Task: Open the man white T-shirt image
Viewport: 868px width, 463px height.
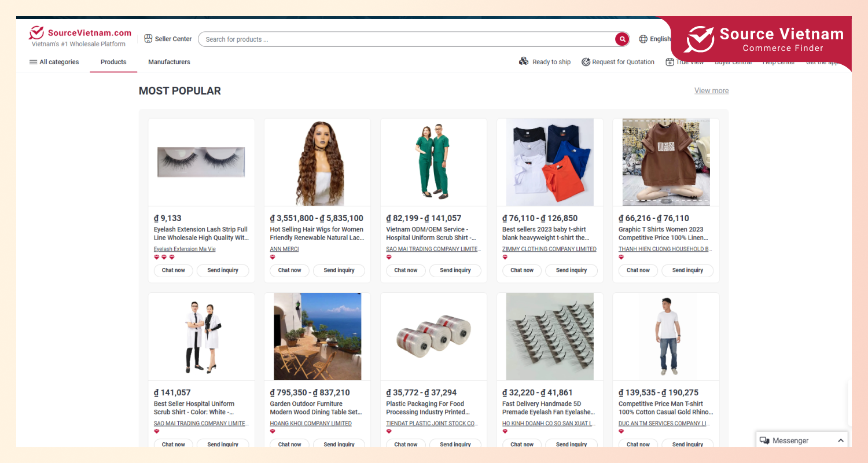Action: coord(666,336)
